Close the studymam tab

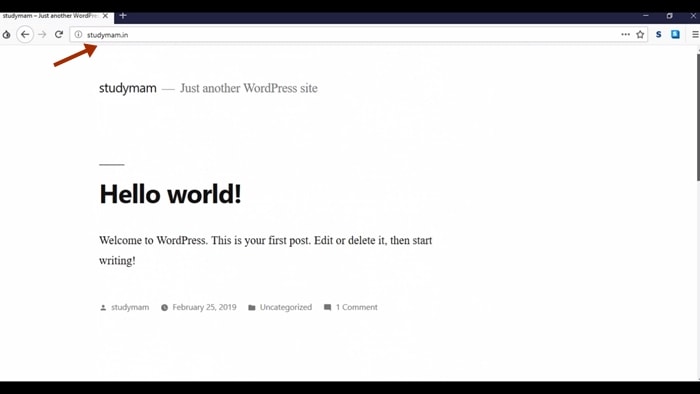pyautogui.click(x=105, y=16)
